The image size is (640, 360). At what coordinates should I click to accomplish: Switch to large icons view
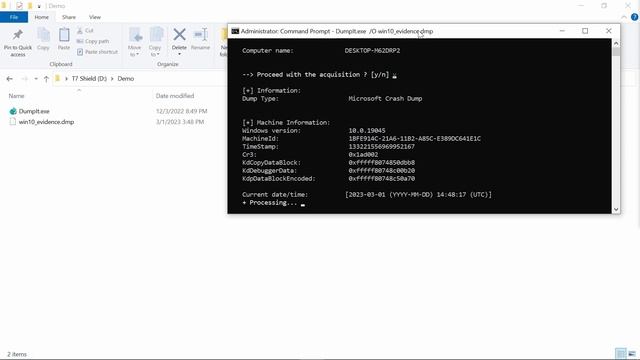pyautogui.click(x=632, y=353)
